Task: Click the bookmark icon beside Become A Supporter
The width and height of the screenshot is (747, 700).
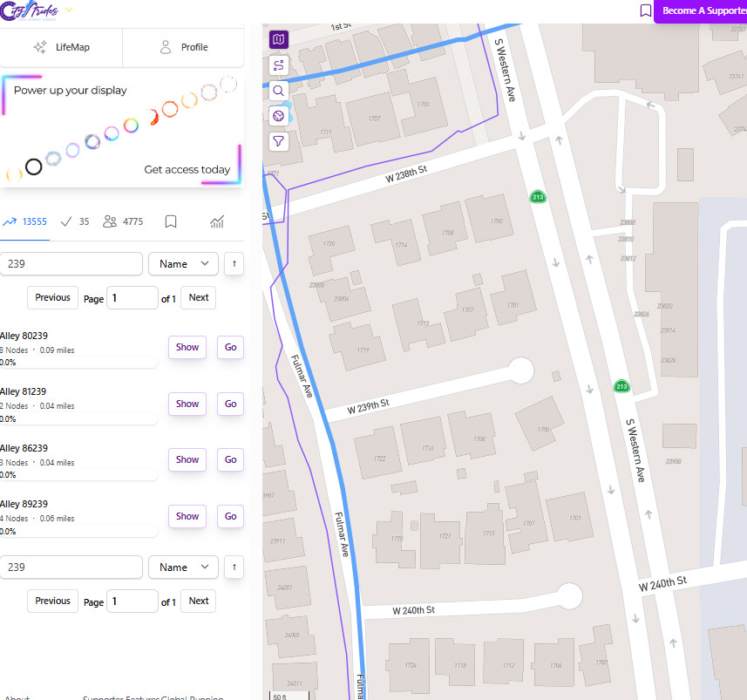Action: pyautogui.click(x=645, y=11)
